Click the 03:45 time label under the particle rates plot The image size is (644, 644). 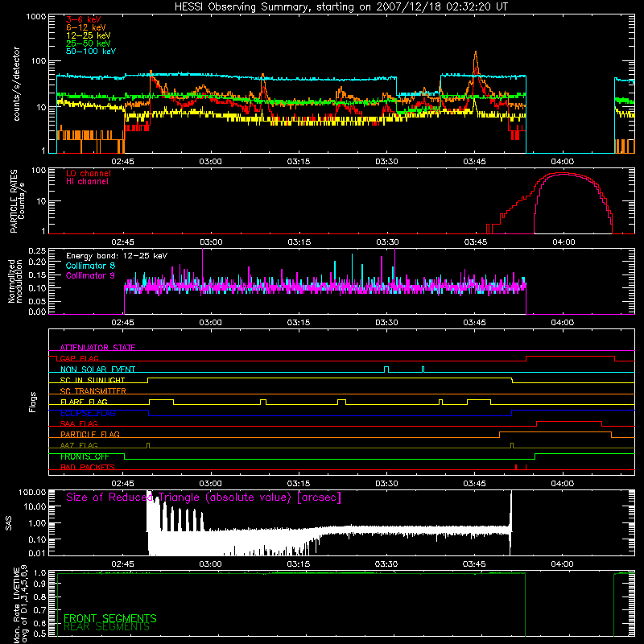pos(475,242)
